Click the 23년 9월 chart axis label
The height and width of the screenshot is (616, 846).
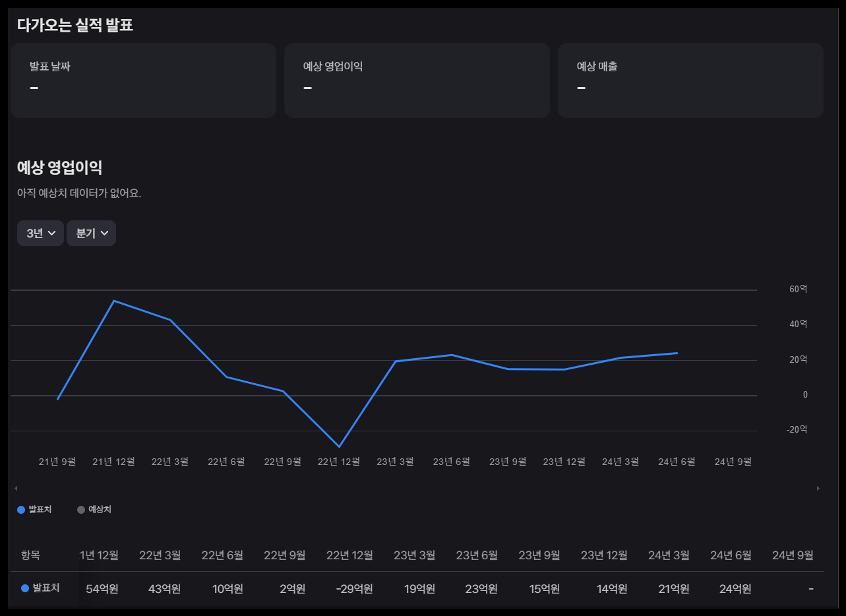[x=508, y=462]
